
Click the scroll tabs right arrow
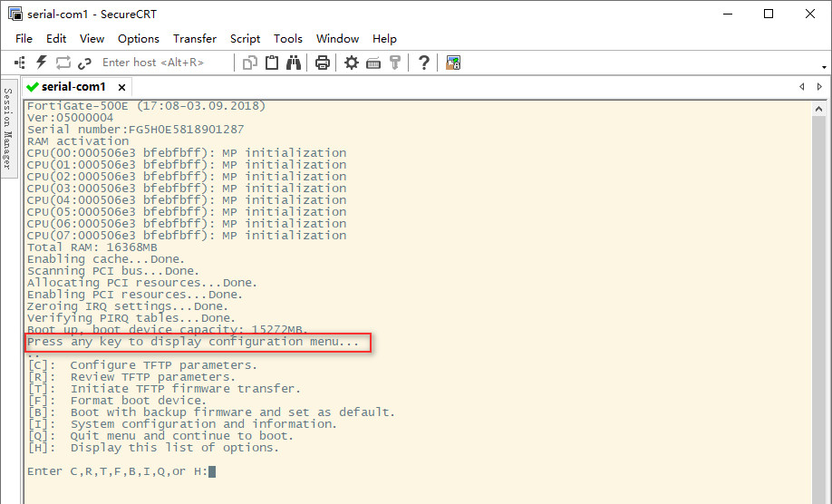coord(819,86)
